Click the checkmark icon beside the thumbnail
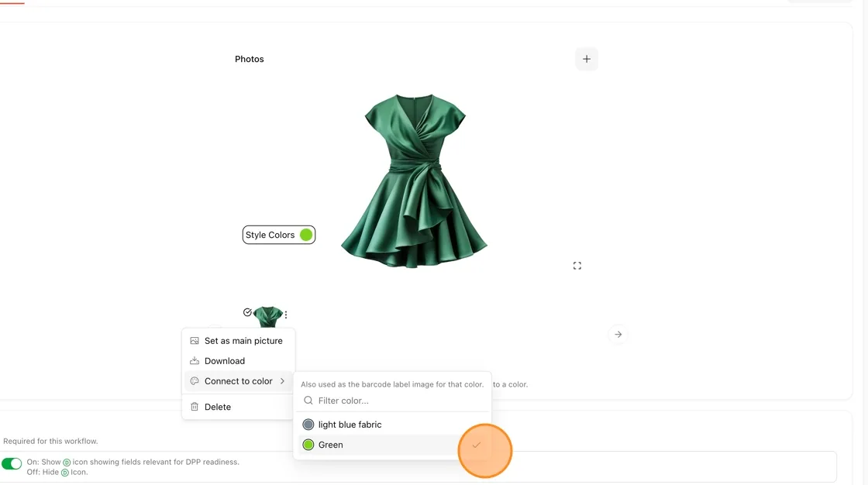868x485 pixels. (x=247, y=312)
